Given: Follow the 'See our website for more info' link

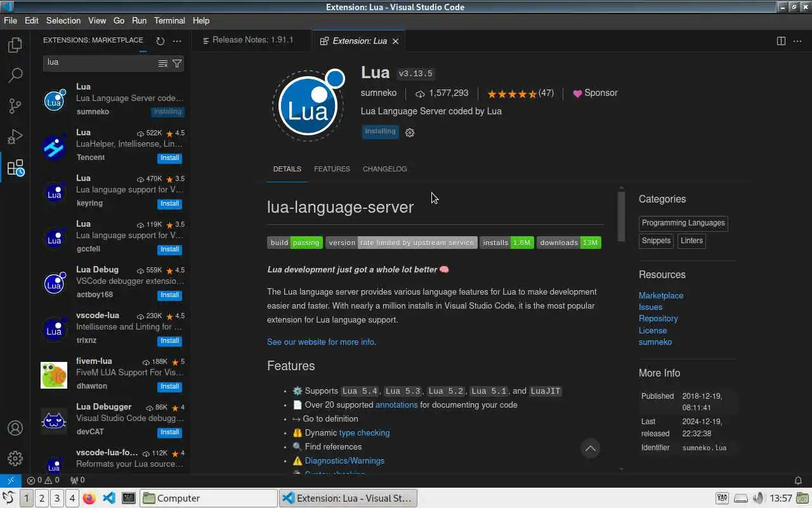Looking at the screenshot, I should point(321,342).
